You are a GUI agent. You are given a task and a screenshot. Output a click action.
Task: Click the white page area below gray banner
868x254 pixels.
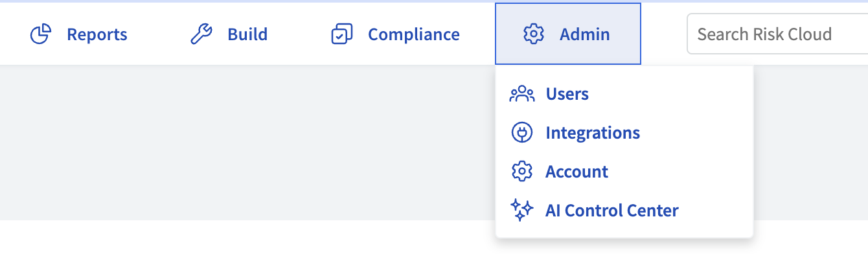pos(246,237)
